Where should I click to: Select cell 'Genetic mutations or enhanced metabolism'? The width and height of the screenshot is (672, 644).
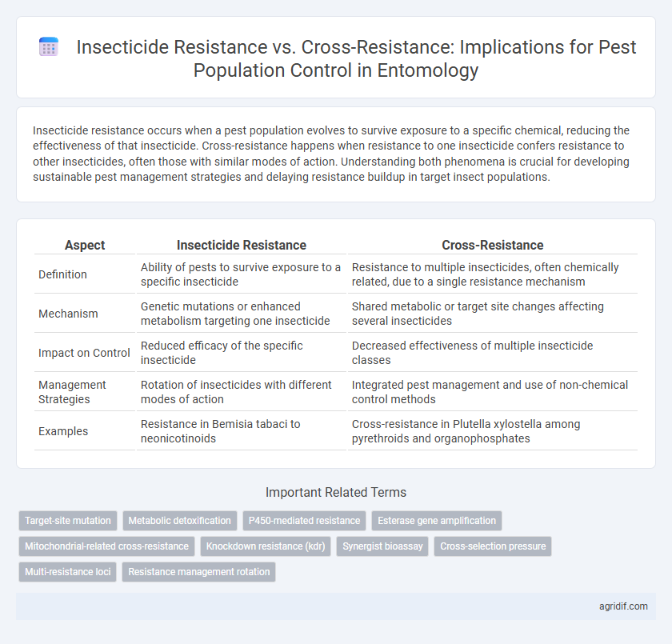click(x=242, y=314)
